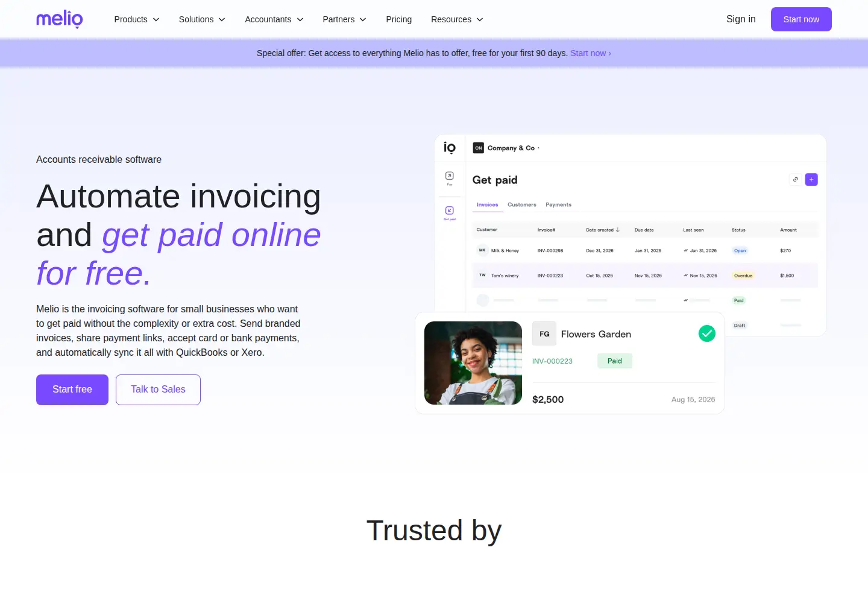The image size is (868, 603).
Task: Click the Sign in link
Action: pyautogui.click(x=741, y=19)
